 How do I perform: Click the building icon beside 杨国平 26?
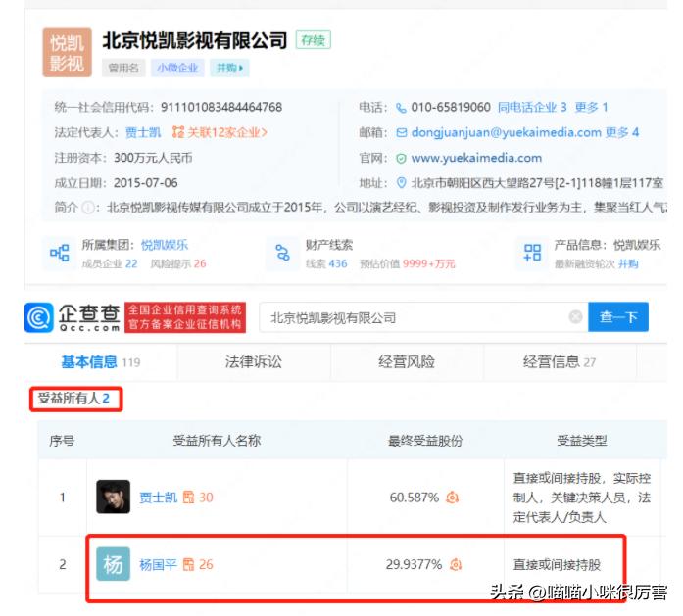click(188, 565)
